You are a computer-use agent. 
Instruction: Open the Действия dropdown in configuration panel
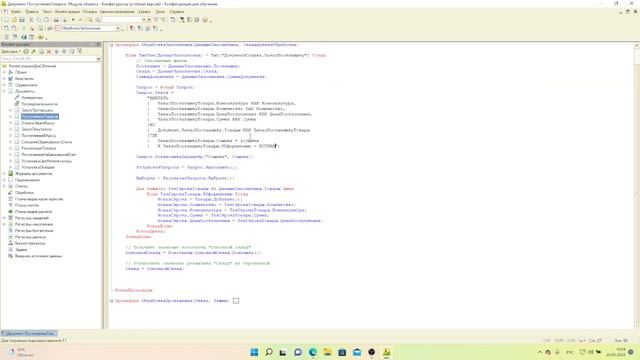(x=11, y=52)
